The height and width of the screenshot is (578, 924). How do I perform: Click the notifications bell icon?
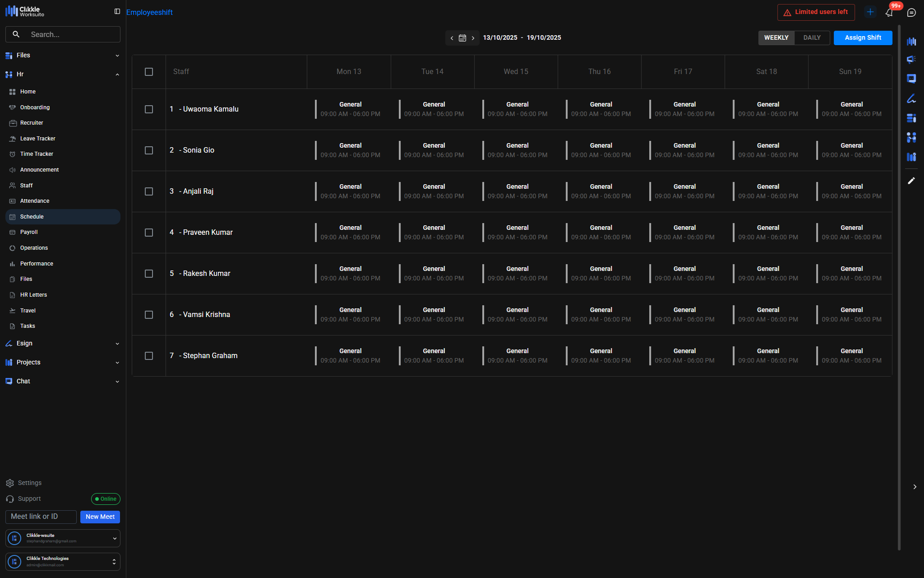click(x=889, y=13)
